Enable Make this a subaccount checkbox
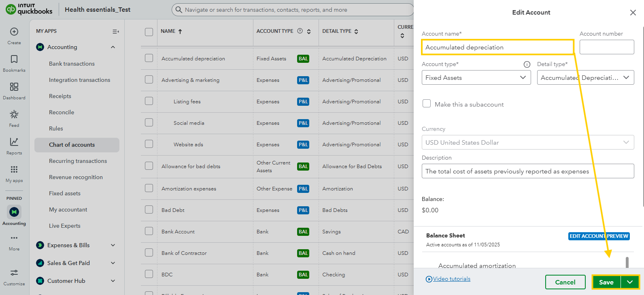The height and width of the screenshot is (295, 644). coord(427,104)
